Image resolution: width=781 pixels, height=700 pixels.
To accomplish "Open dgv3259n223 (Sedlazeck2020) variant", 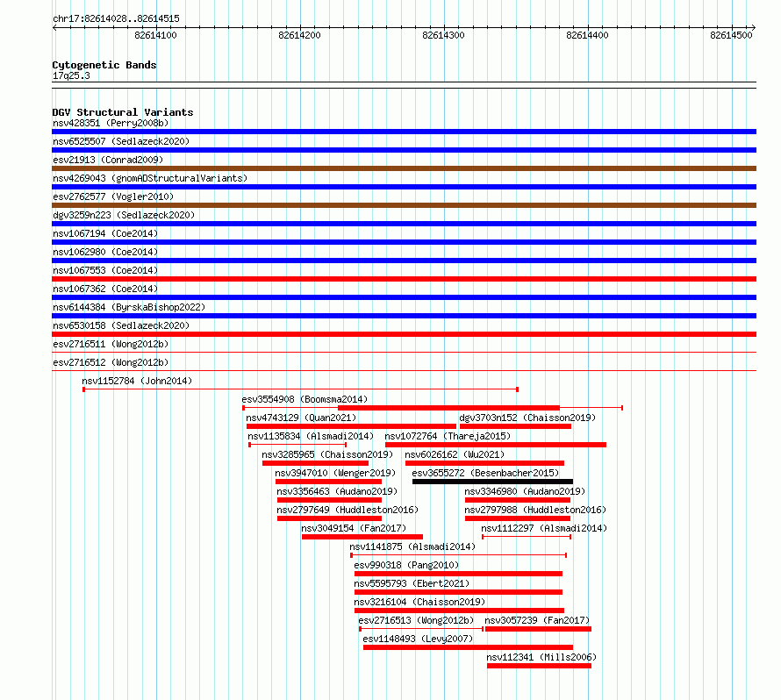I will (x=124, y=215).
